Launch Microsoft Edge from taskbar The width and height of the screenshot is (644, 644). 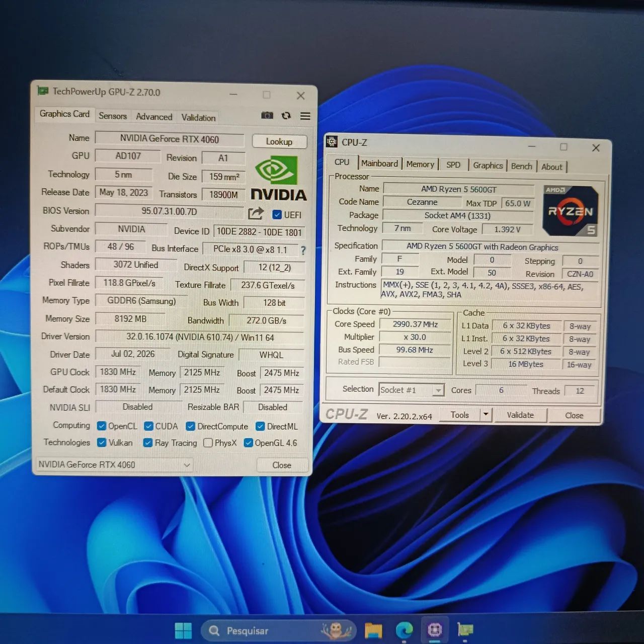pyautogui.click(x=404, y=630)
